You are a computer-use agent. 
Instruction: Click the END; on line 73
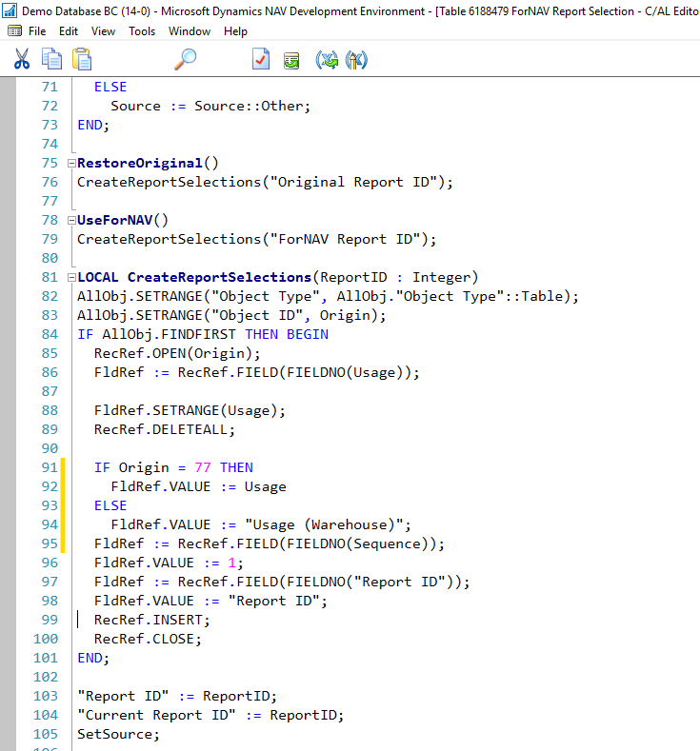93,125
